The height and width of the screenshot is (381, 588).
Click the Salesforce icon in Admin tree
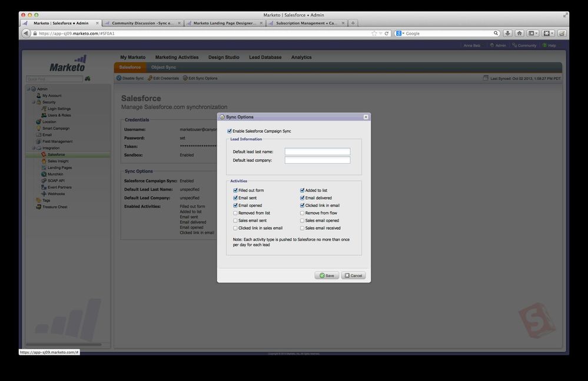click(43, 155)
